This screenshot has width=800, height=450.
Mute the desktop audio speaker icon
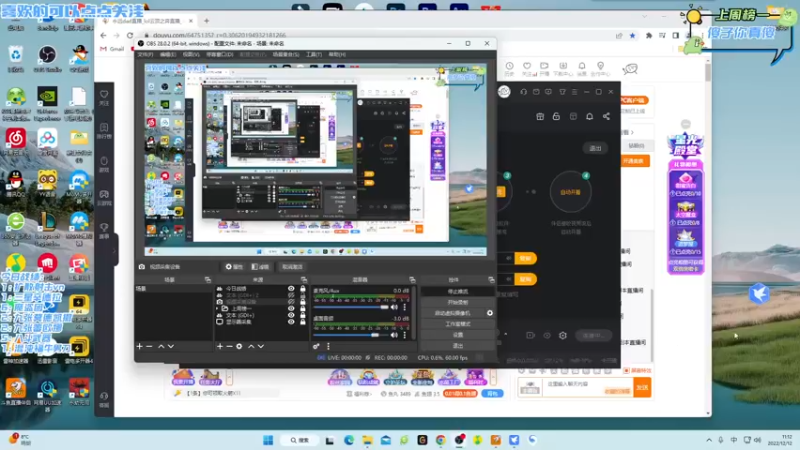tap(394, 335)
